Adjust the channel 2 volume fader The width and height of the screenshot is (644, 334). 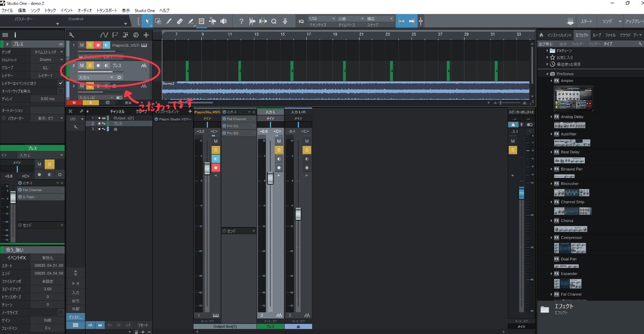[x=270, y=178]
